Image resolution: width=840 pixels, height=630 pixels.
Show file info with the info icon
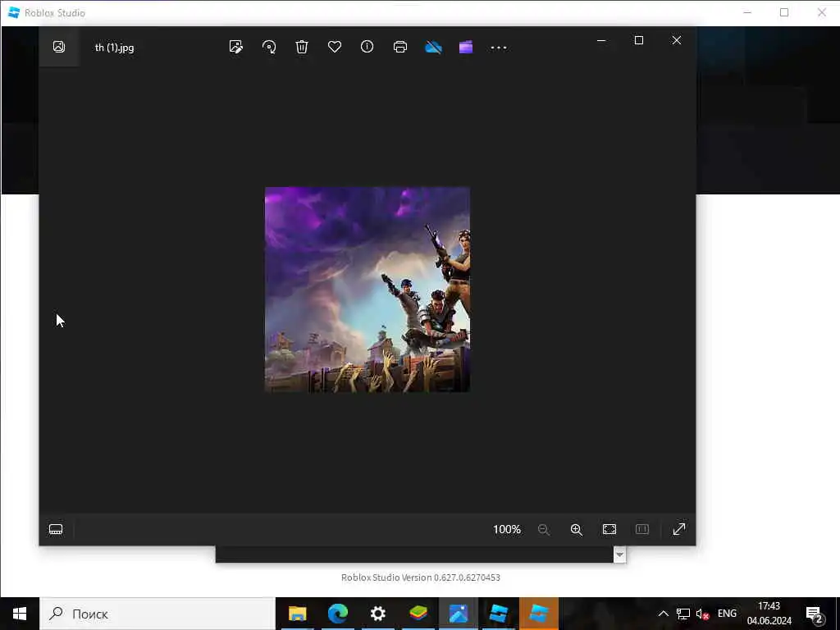tap(367, 47)
